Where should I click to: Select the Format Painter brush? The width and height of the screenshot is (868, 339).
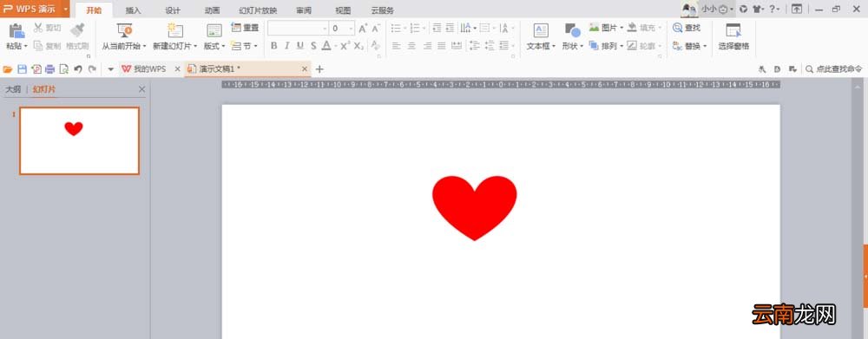click(77, 30)
